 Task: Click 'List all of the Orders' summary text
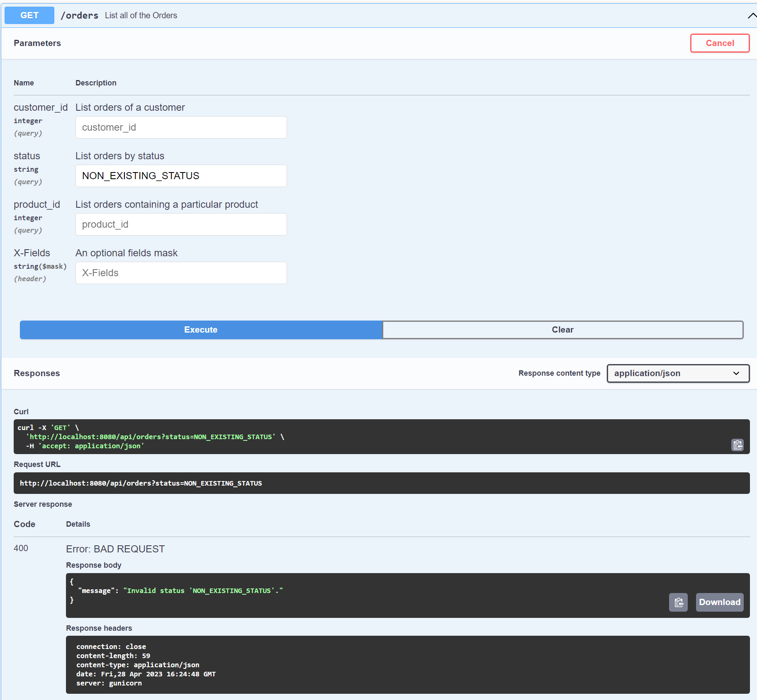tap(141, 15)
